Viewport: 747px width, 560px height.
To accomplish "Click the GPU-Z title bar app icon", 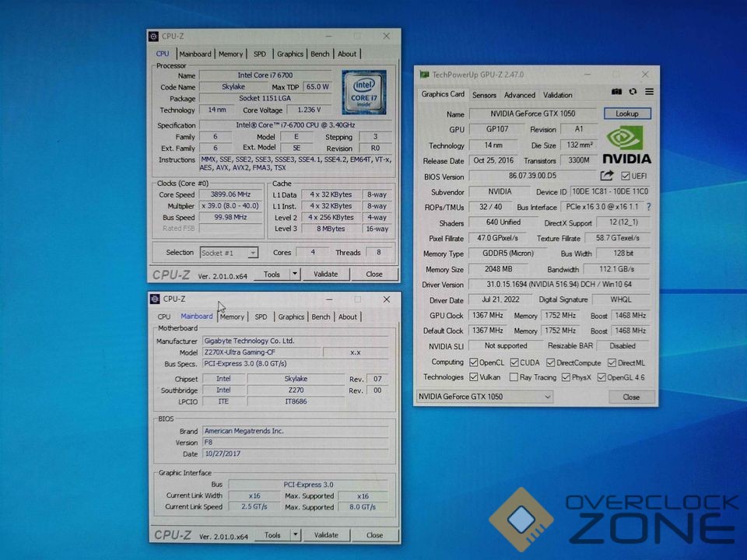I will pyautogui.click(x=424, y=75).
